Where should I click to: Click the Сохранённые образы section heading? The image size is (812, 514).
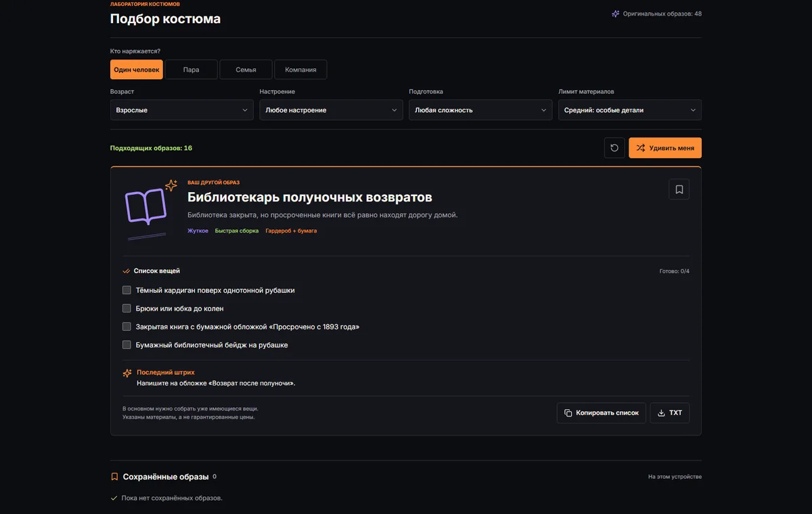pyautogui.click(x=166, y=477)
